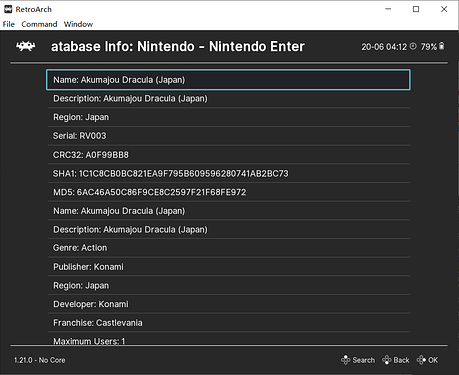Viewport: 459px width, 375px height.
Task: Click the Back label at bottom
Action: 401,360
